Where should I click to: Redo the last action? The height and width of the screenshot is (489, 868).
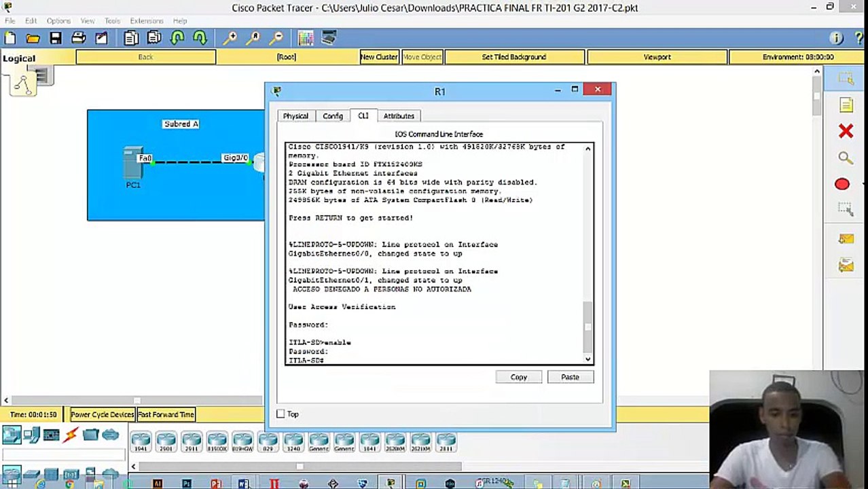click(x=200, y=38)
